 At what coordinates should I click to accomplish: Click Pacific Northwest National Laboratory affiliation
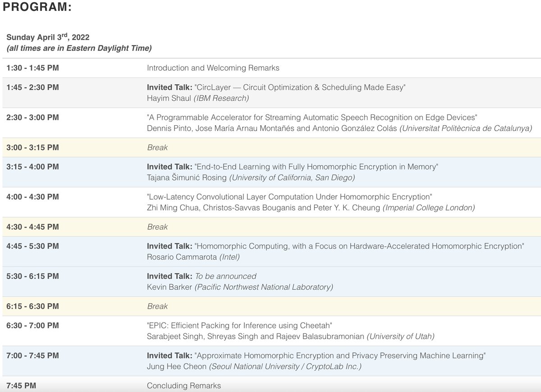pyautogui.click(x=264, y=287)
